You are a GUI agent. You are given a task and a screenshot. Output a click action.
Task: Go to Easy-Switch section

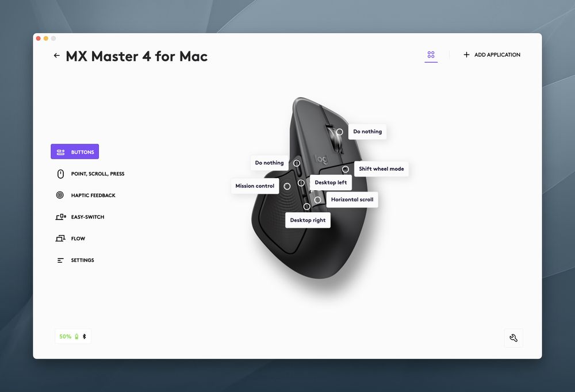(x=80, y=217)
